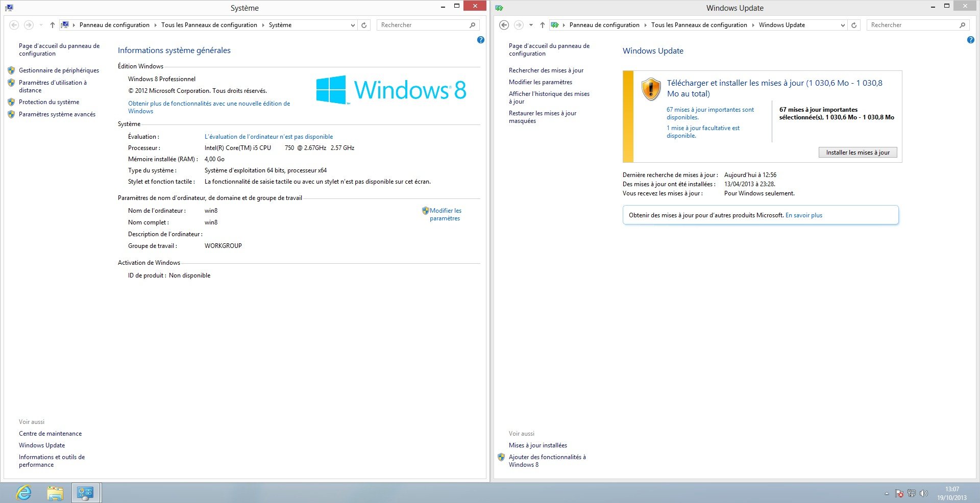Open Paramètres d'utilisation à distance
The width and height of the screenshot is (980, 503).
pyautogui.click(x=53, y=86)
